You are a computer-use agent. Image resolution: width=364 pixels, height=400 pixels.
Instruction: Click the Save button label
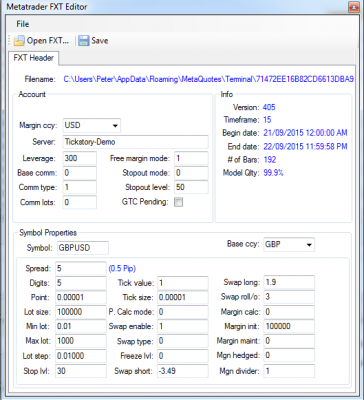click(100, 41)
